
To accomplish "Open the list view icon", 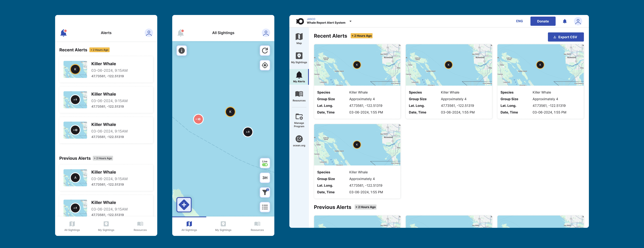I will [x=265, y=207].
